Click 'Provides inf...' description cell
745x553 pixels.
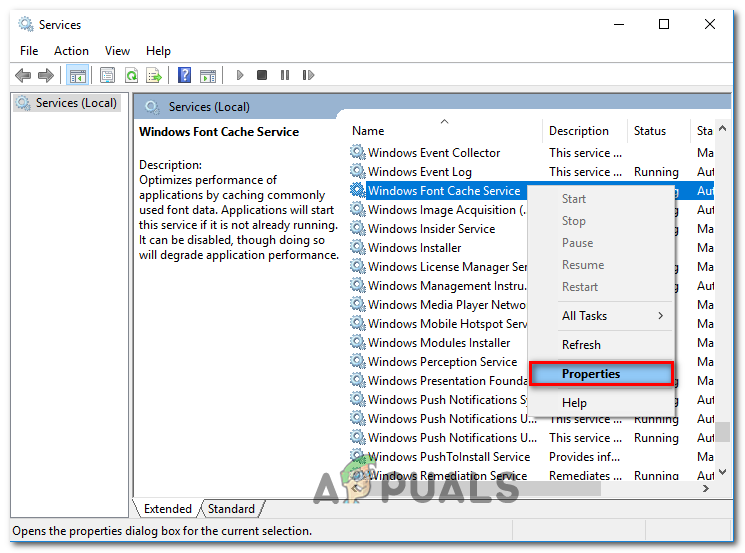(584, 457)
